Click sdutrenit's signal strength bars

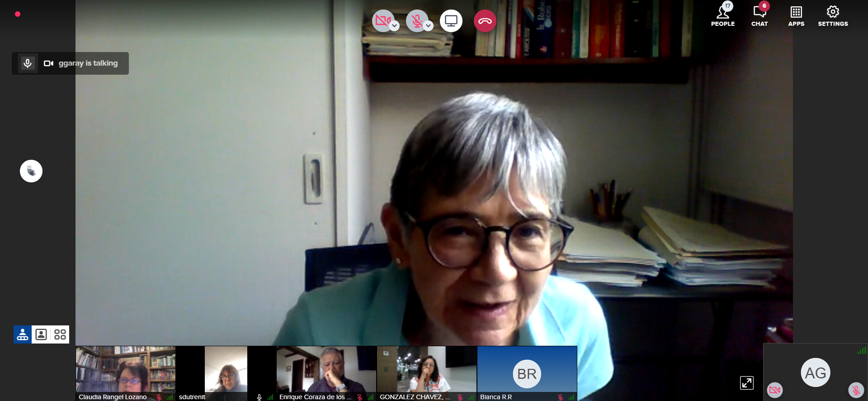[x=270, y=397]
